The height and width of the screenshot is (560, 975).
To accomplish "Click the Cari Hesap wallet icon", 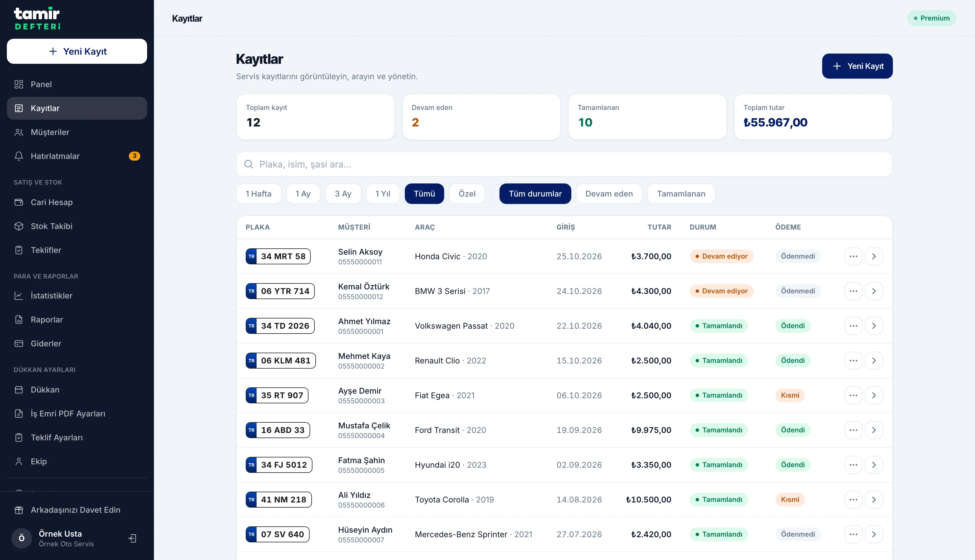I will (x=19, y=202).
